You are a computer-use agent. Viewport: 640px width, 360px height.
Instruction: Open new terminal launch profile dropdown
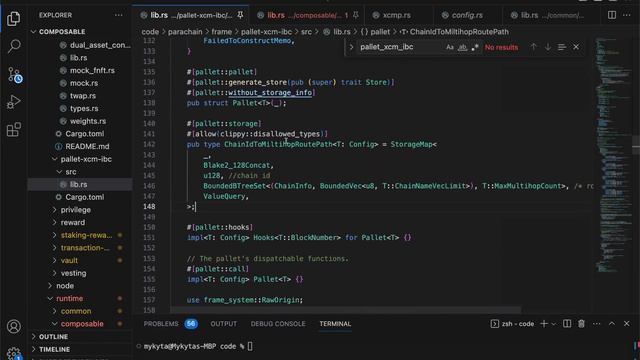pos(553,324)
